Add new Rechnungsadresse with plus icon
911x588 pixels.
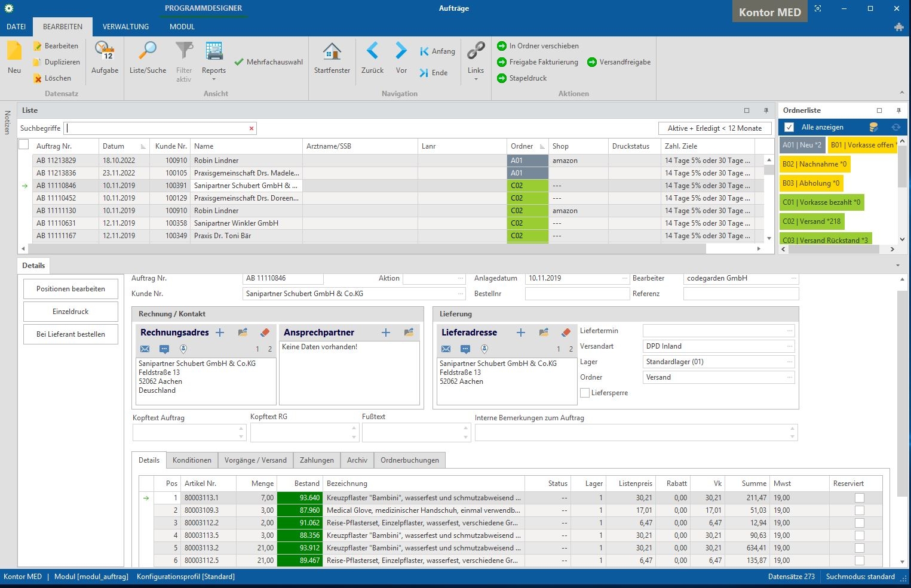point(220,333)
